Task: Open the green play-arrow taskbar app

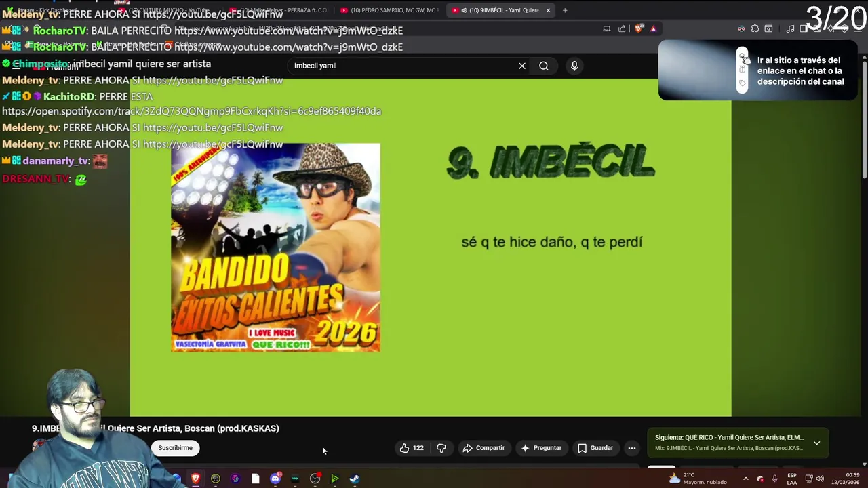Action: click(334, 479)
